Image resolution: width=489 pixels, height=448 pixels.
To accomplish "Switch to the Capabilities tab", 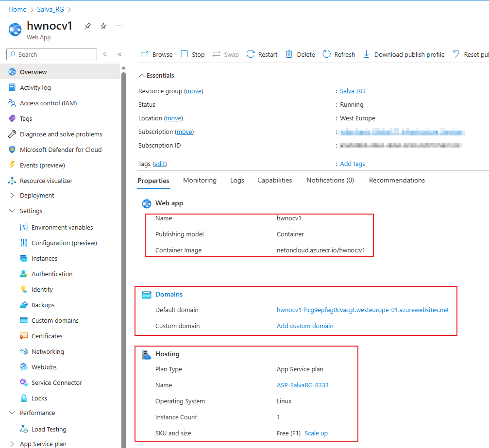I will click(274, 180).
